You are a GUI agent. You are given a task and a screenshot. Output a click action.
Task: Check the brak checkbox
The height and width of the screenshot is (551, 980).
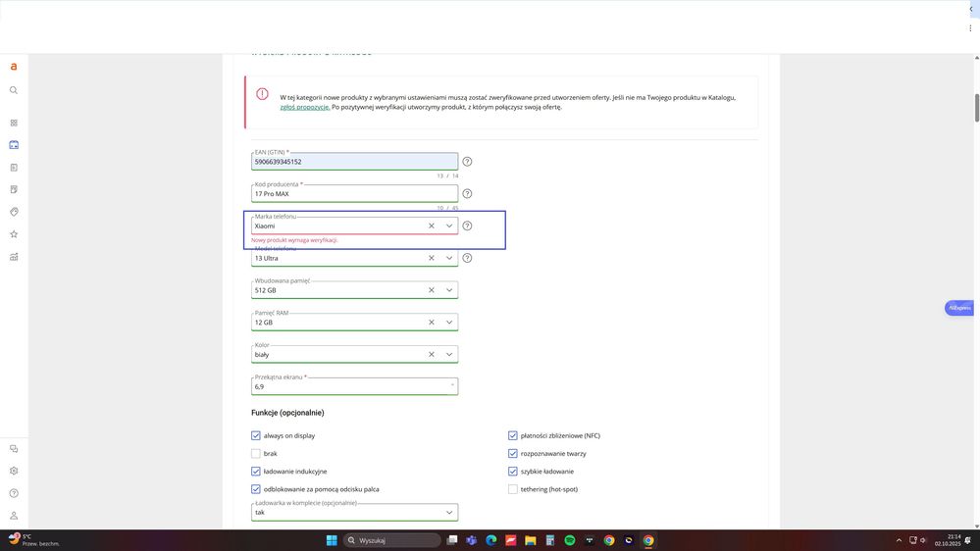pos(256,454)
